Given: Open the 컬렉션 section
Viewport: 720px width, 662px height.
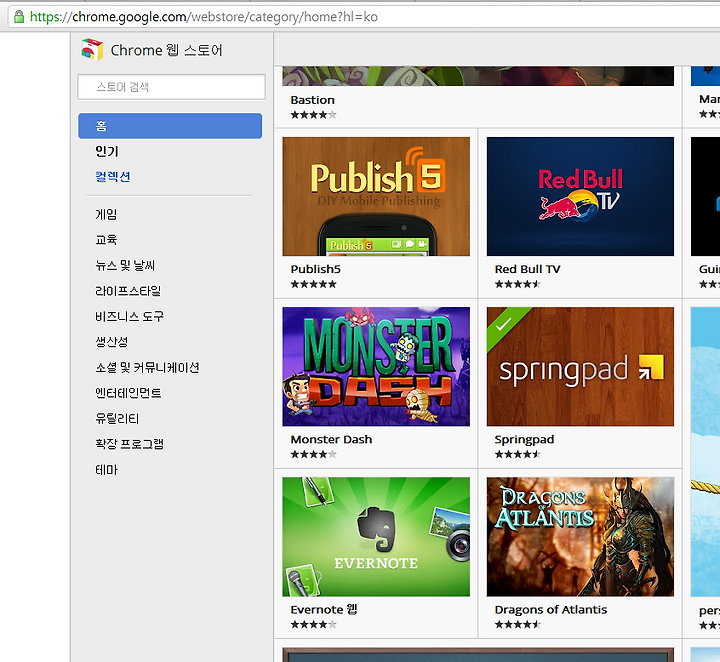Looking at the screenshot, I should click(112, 177).
